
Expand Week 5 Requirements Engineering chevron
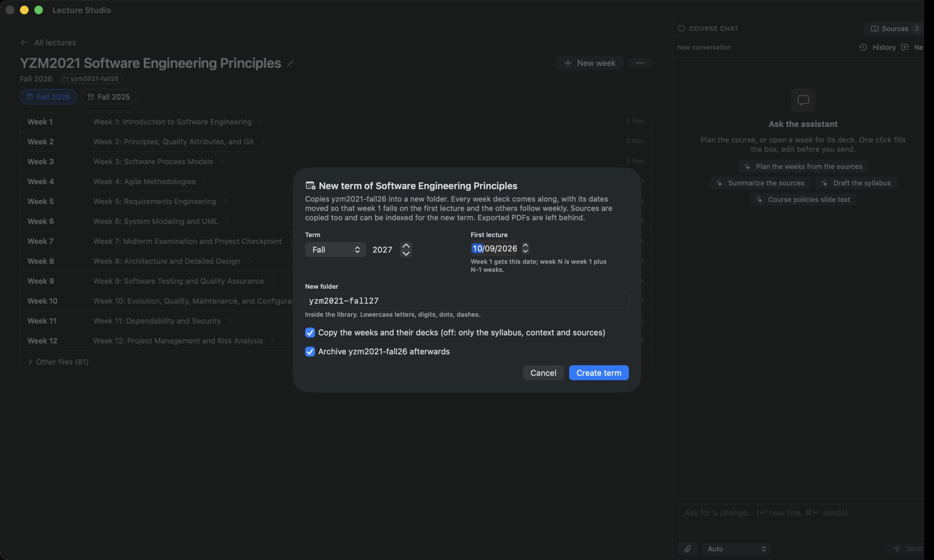[225, 202]
